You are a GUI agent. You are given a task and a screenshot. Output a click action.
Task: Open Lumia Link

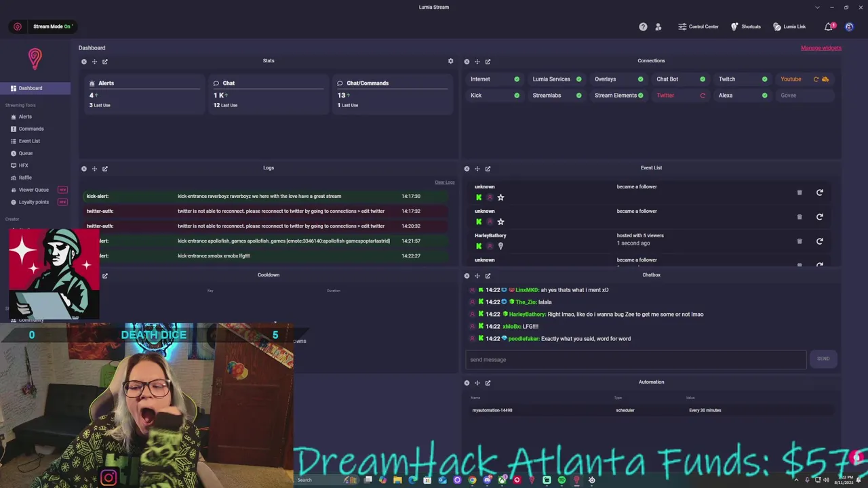click(x=789, y=26)
